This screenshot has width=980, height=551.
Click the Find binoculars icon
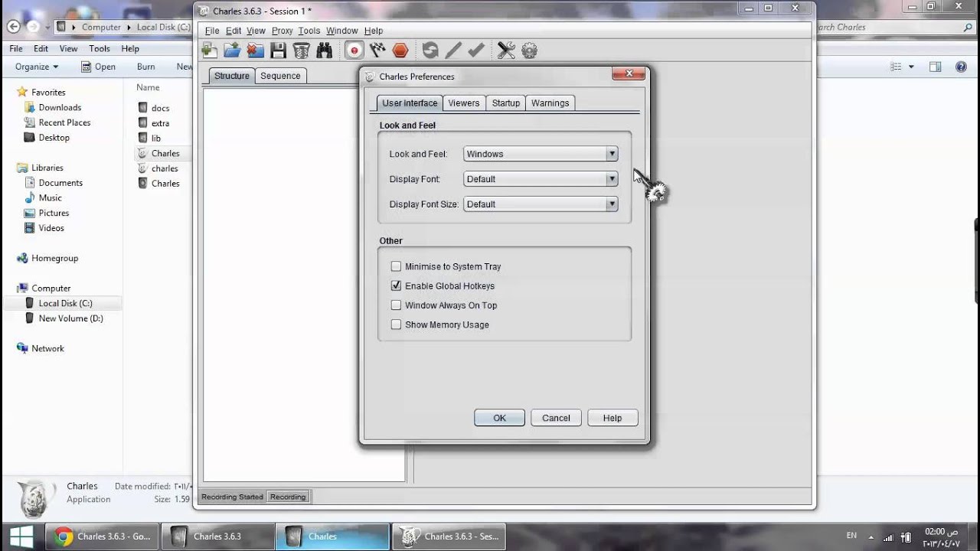coord(324,51)
